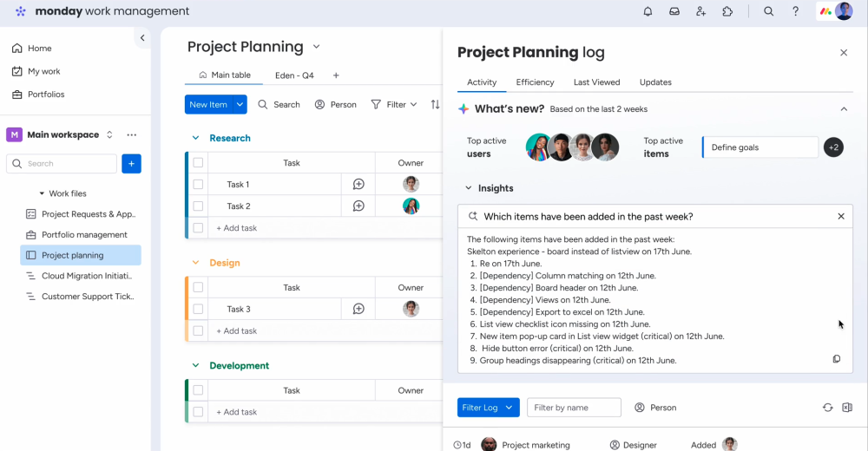Click the monday logo at top left
868x451 pixels.
point(21,11)
